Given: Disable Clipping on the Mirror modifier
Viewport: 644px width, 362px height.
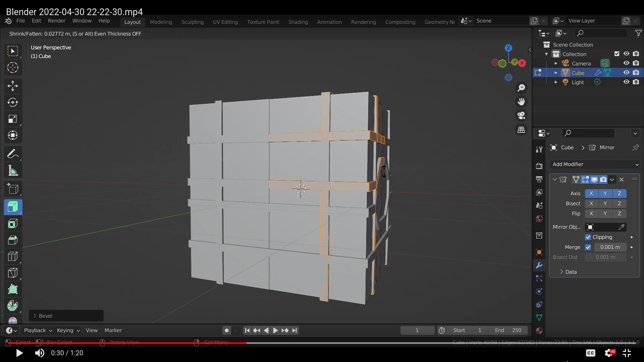Looking at the screenshot, I should pyautogui.click(x=588, y=237).
